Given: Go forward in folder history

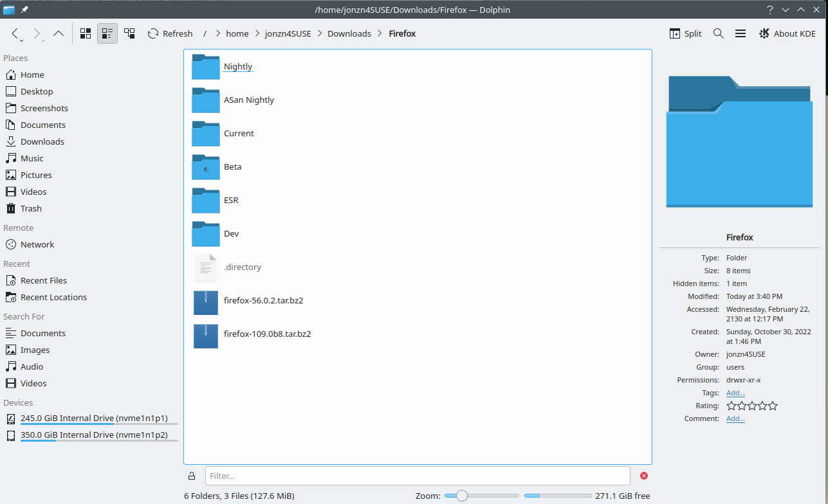Looking at the screenshot, I should [37, 33].
